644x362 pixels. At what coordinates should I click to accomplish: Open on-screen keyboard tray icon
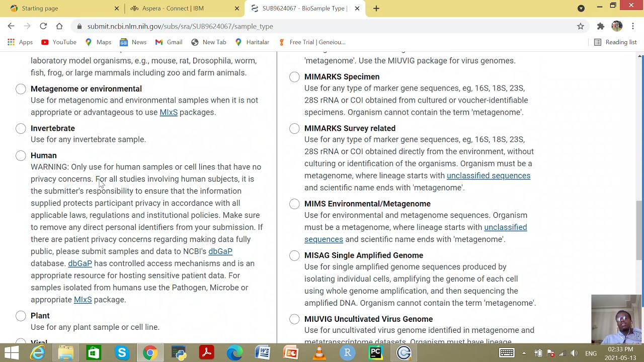[x=507, y=353]
